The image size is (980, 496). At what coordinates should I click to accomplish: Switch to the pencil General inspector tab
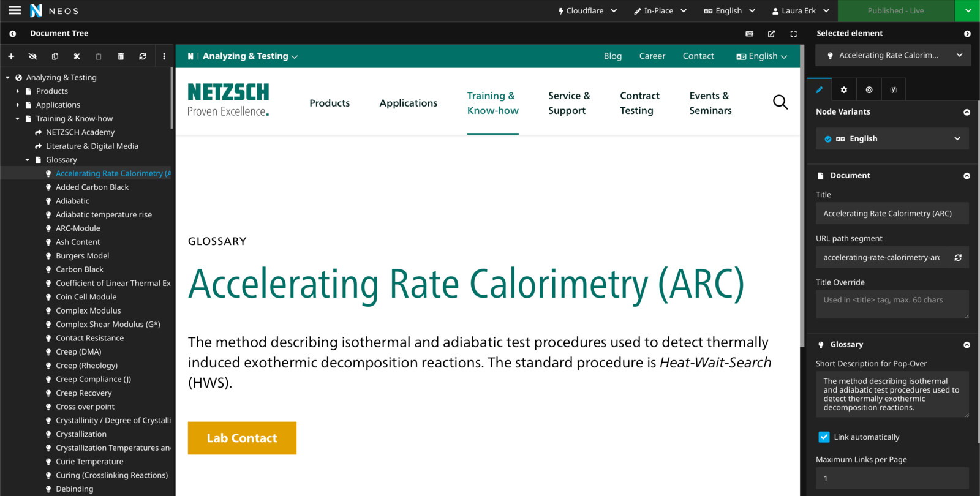click(820, 89)
